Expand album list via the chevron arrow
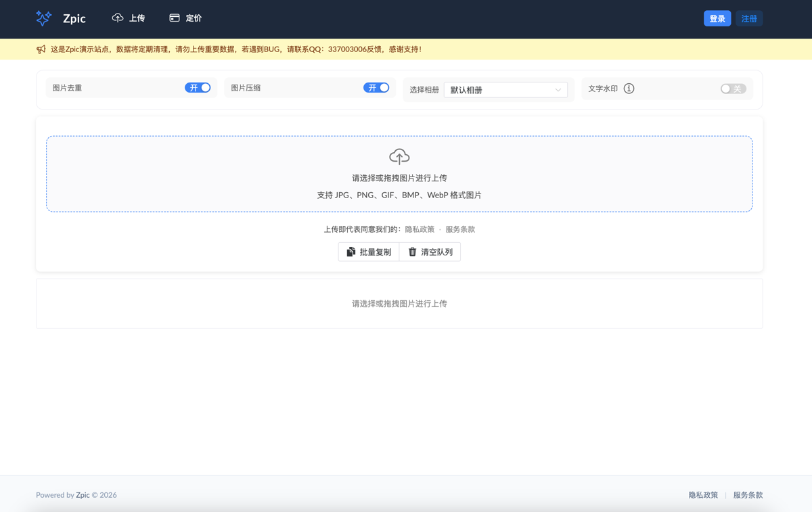The image size is (812, 512). [558, 90]
